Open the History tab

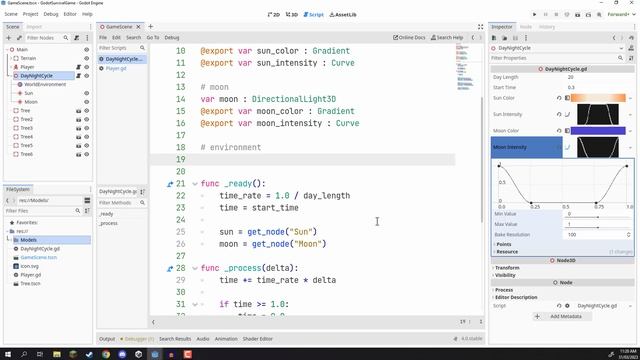click(547, 27)
